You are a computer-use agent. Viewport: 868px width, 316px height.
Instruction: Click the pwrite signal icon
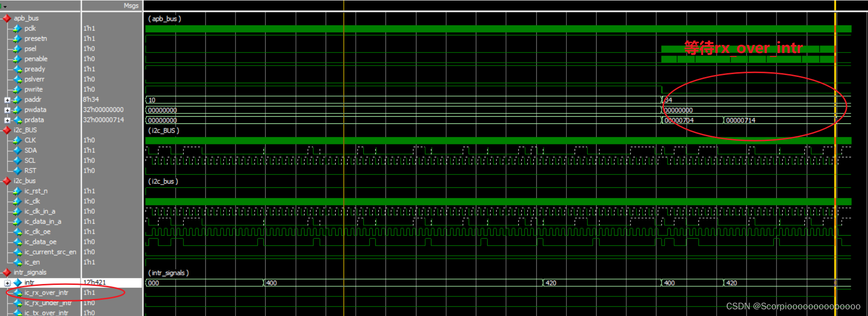click(17, 89)
